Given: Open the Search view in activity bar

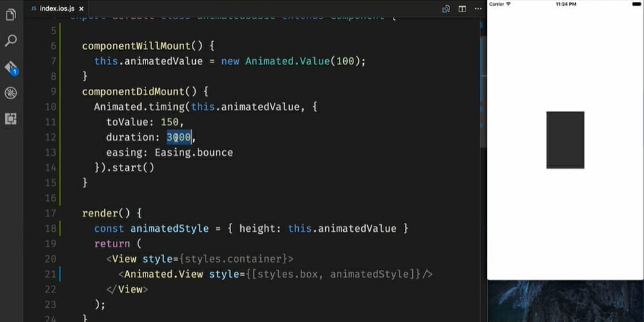Looking at the screenshot, I should point(11,41).
